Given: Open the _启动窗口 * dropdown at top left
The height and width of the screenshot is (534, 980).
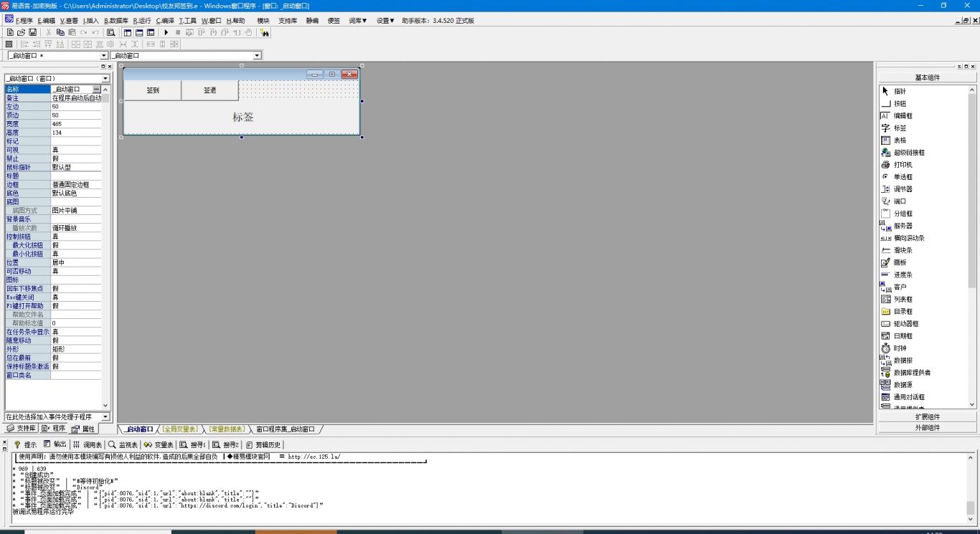Looking at the screenshot, I should click(103, 55).
